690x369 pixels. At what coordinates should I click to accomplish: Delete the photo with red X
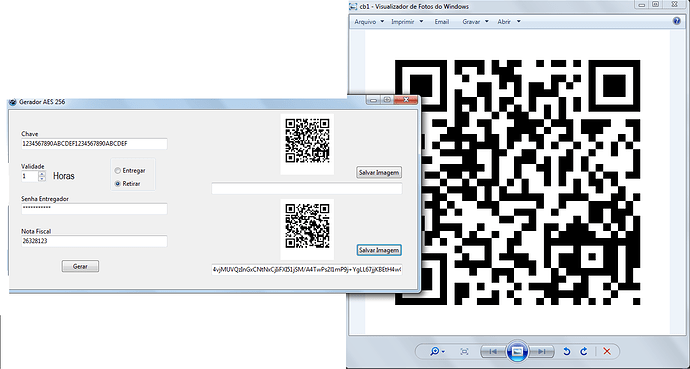tap(607, 351)
